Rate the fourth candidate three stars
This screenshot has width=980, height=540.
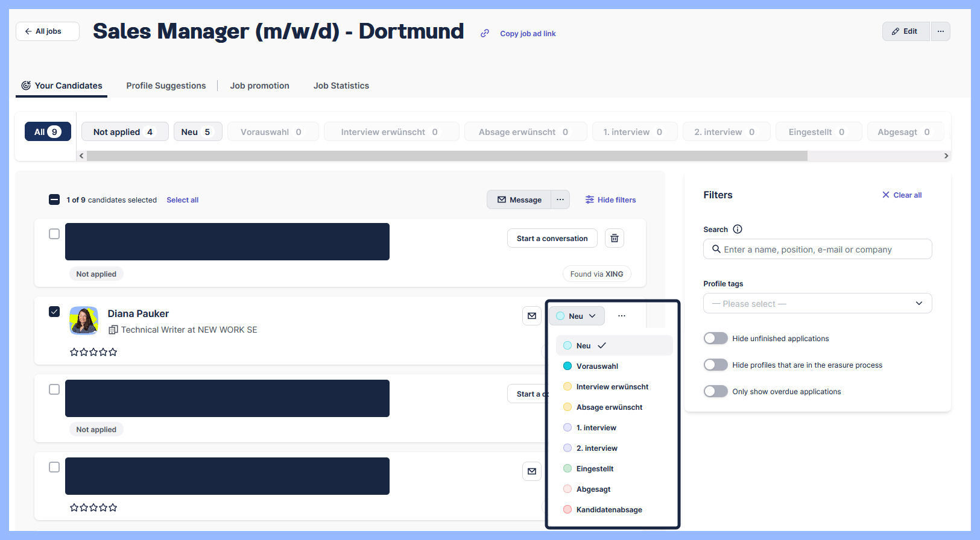tap(93, 507)
